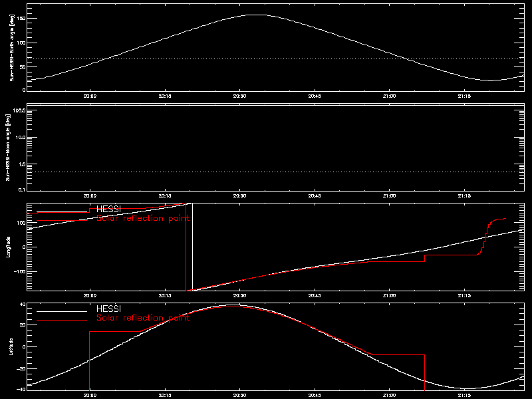This screenshot has width=532, height=399.
Task: Click the 0.1 tick in Noon angle panel
Action: tap(21, 190)
